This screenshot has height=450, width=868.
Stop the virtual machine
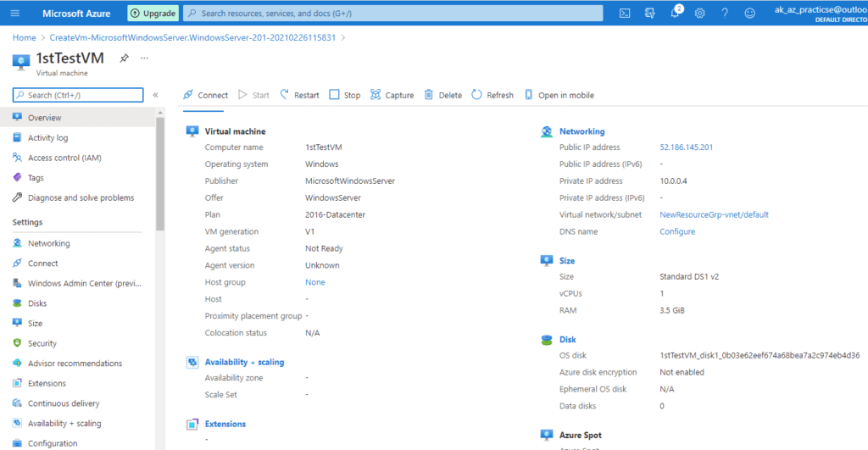(x=344, y=95)
